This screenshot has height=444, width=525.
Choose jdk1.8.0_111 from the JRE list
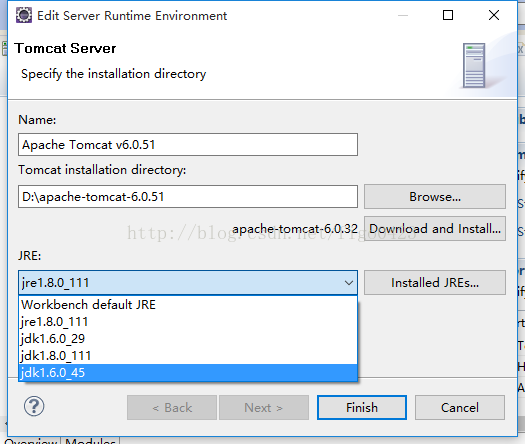pyautogui.click(x=188, y=356)
